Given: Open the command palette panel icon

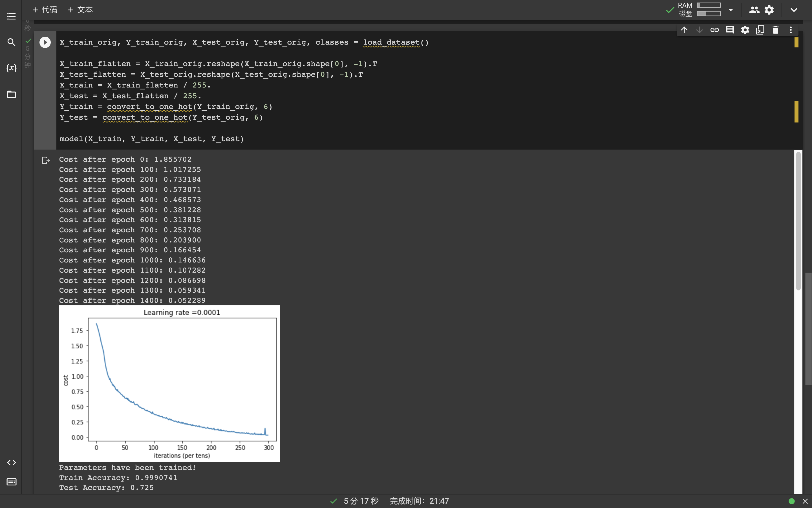Looking at the screenshot, I should (11, 482).
